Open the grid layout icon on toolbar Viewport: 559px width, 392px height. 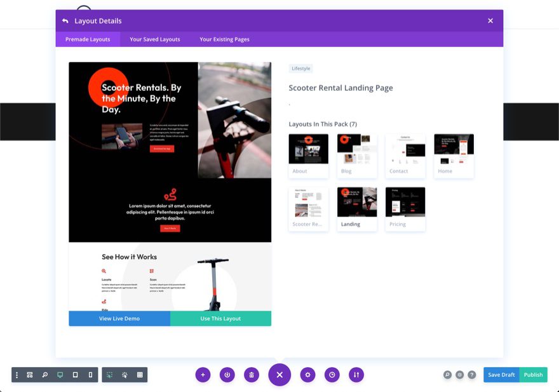coord(139,375)
